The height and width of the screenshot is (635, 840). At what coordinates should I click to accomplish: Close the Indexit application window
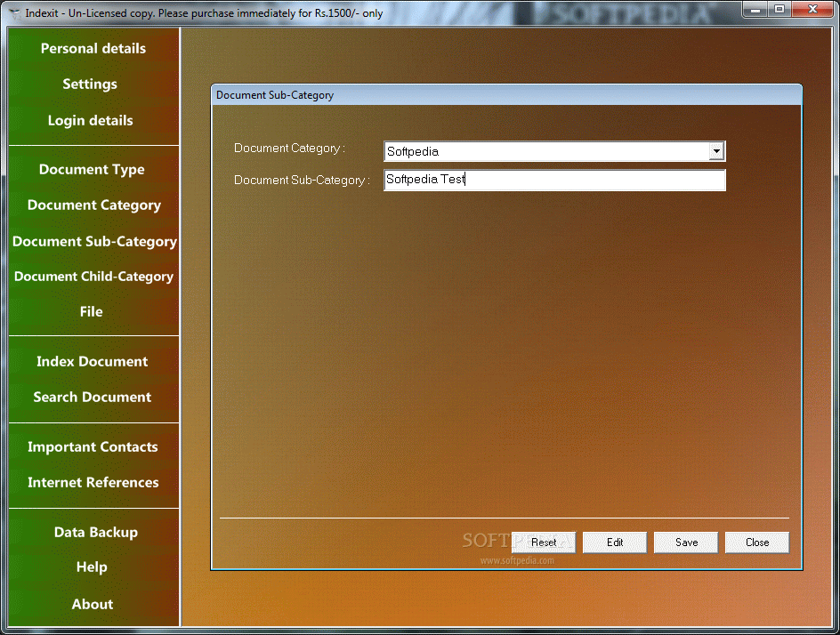[x=812, y=9]
